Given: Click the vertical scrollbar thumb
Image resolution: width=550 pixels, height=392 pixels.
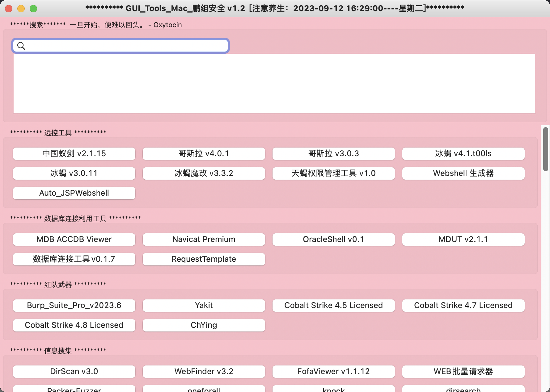Looking at the screenshot, I should (x=546, y=149).
